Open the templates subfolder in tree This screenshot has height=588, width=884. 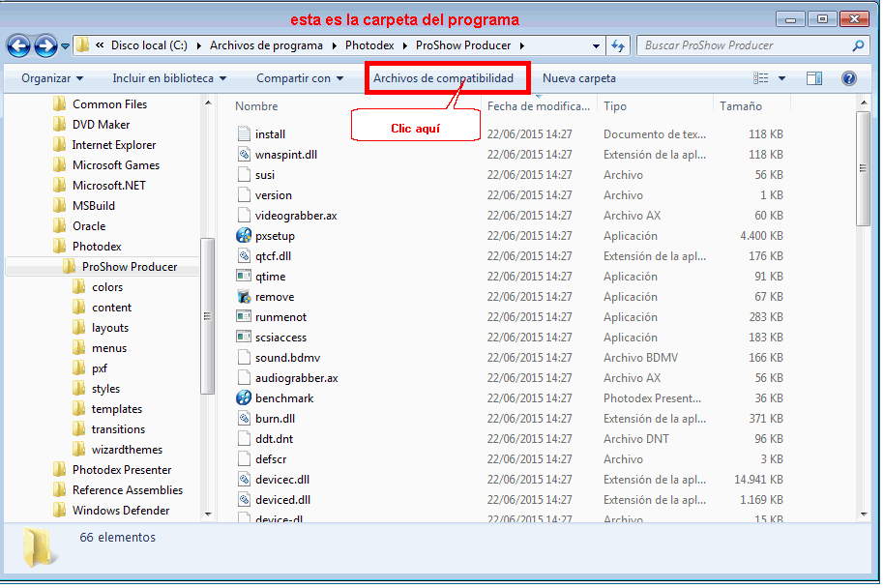tap(107, 409)
